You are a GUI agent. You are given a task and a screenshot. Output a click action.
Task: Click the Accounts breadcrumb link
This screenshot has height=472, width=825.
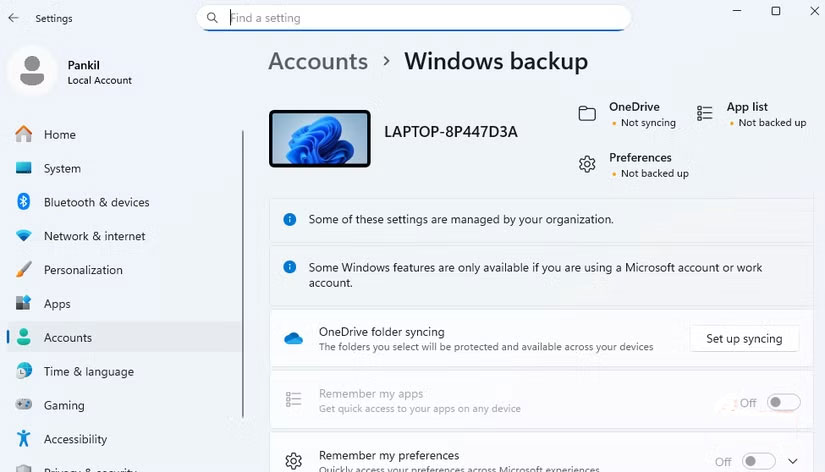point(318,61)
